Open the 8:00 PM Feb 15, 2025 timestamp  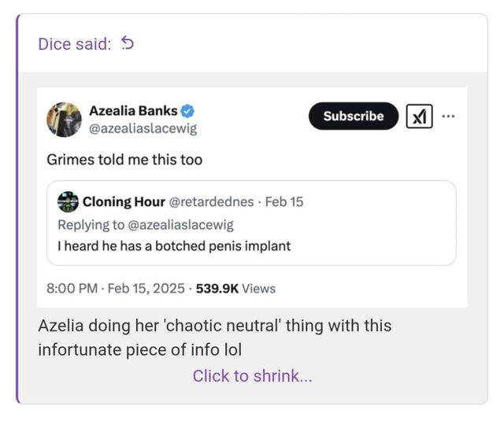(115, 288)
